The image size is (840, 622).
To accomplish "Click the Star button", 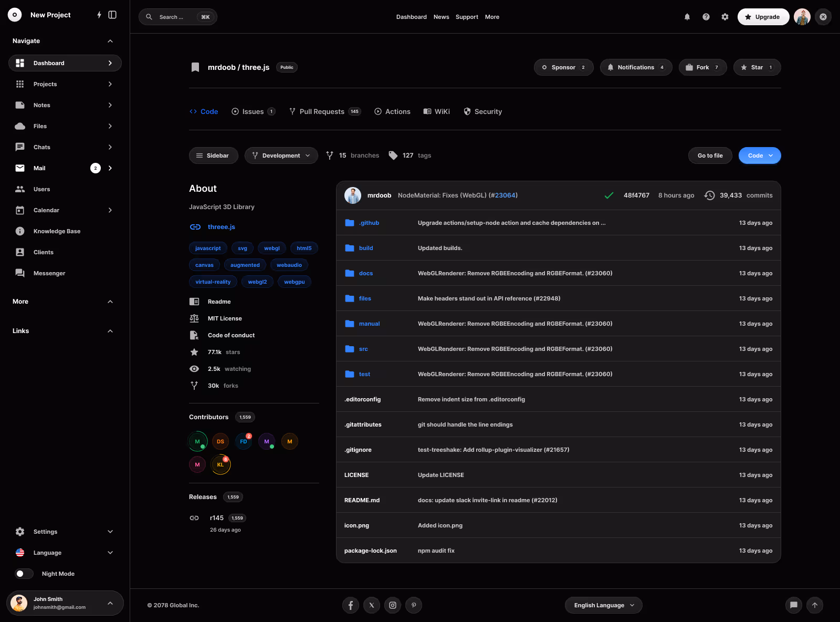I will 757,67.
